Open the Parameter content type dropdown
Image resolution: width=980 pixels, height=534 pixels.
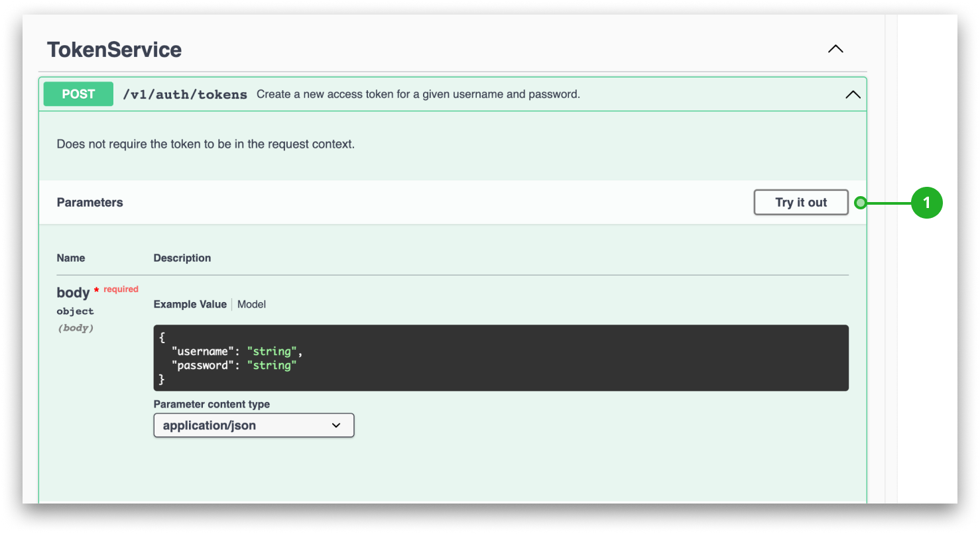pyautogui.click(x=253, y=425)
